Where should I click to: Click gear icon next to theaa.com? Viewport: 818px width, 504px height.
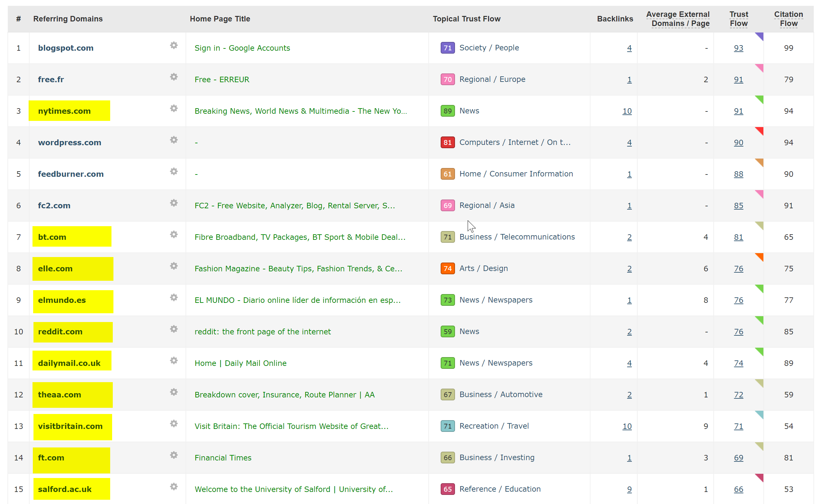174,392
